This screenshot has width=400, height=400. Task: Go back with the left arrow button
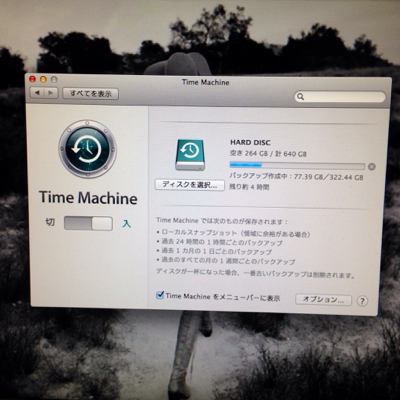point(37,93)
